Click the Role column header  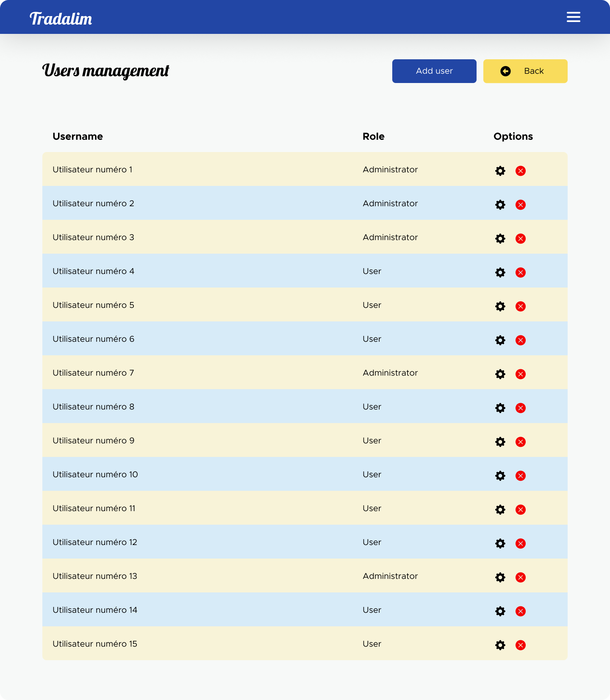point(373,136)
